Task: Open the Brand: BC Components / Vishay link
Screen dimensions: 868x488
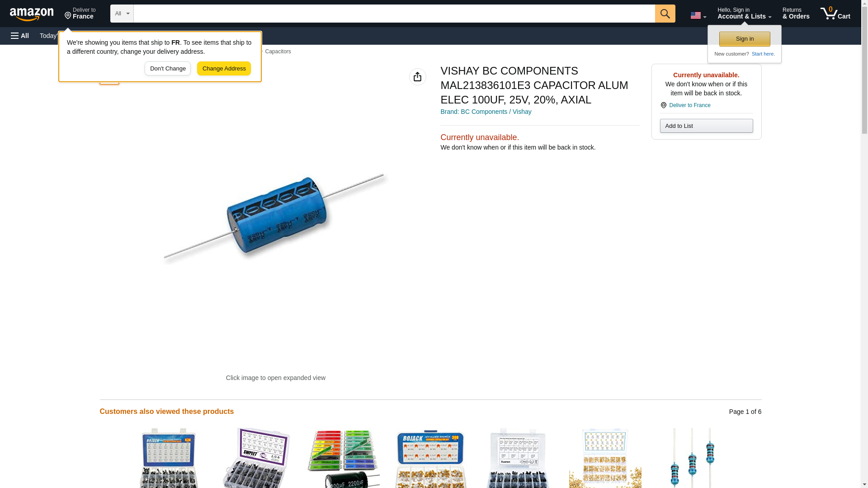Action: [486, 112]
